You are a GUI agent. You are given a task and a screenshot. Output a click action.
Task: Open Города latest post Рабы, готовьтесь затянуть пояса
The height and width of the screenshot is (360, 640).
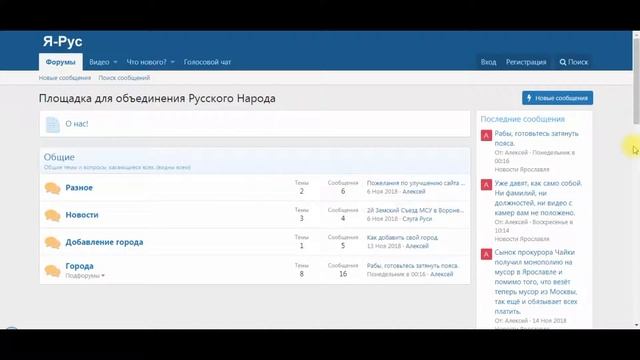click(x=413, y=266)
